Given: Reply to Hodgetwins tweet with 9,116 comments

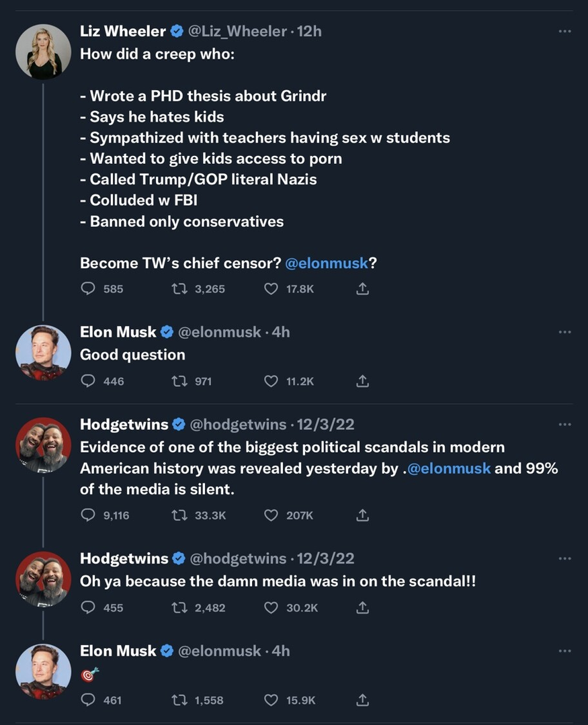Looking at the screenshot, I should coord(88,515).
